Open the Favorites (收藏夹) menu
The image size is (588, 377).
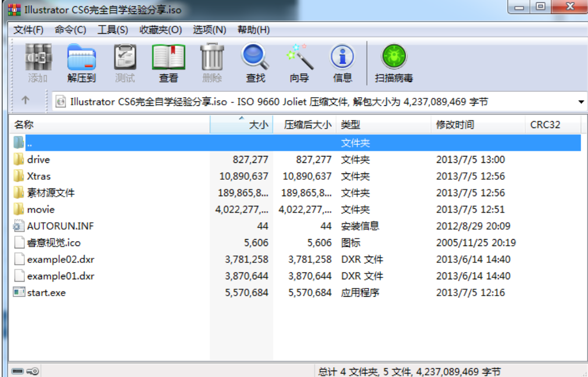coord(160,30)
